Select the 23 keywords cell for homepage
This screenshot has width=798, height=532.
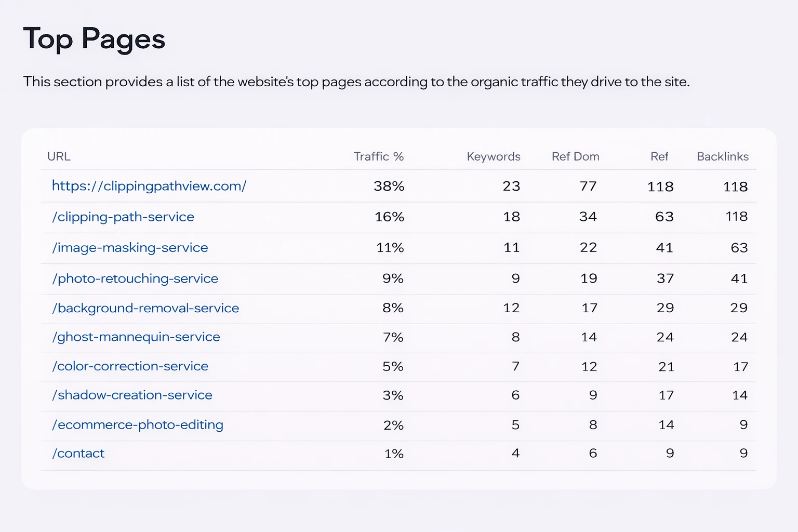[511, 186]
